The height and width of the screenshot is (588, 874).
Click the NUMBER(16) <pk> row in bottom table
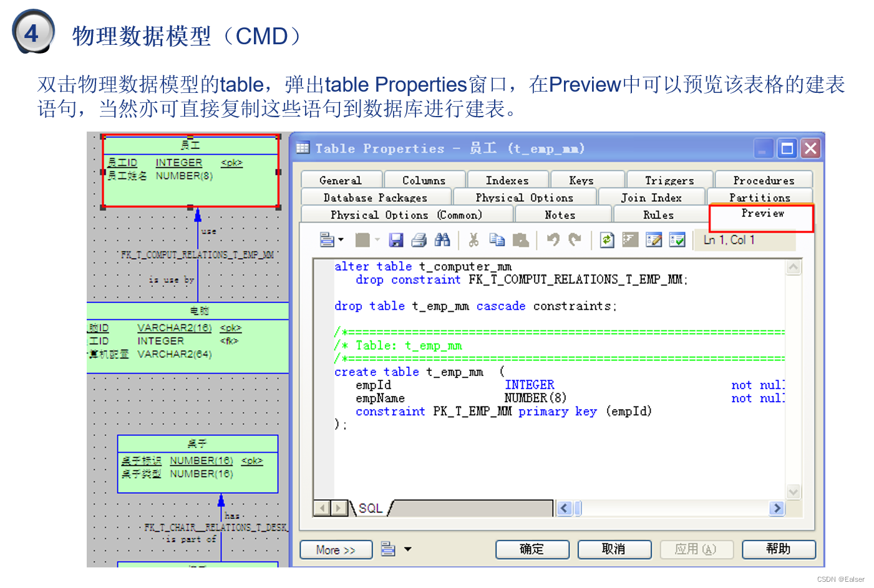(192, 461)
